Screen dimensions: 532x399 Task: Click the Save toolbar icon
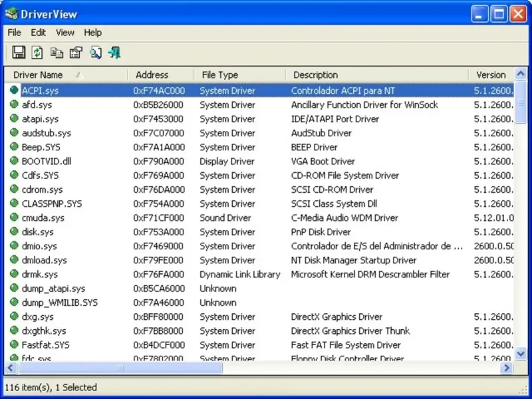point(19,53)
